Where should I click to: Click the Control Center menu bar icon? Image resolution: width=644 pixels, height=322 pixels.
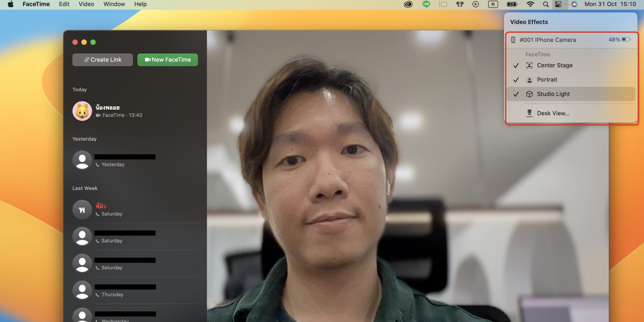[558, 4]
